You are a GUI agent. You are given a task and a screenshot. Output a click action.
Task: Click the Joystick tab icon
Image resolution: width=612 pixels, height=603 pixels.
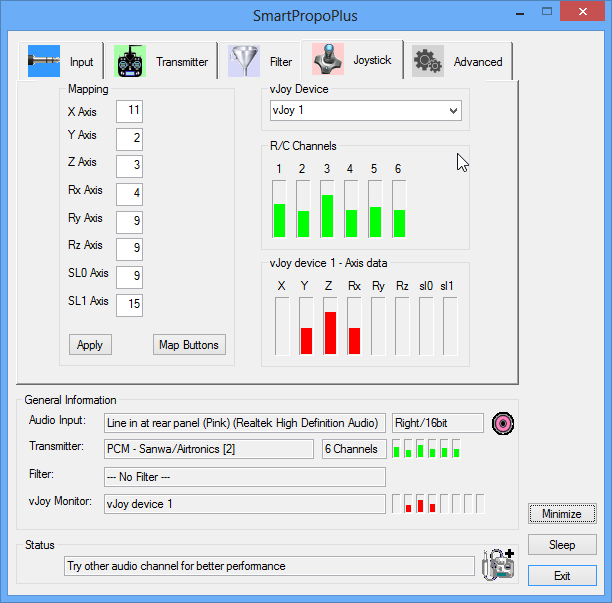coord(328,59)
